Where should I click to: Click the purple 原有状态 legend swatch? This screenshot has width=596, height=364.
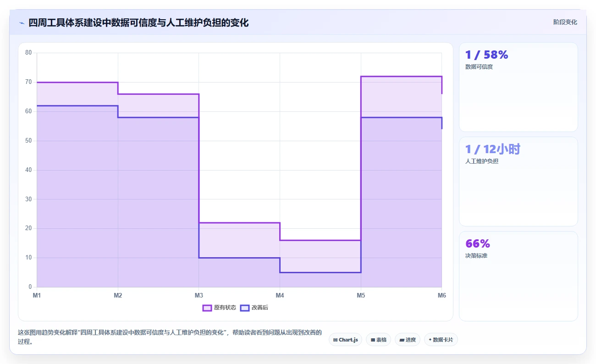click(207, 308)
